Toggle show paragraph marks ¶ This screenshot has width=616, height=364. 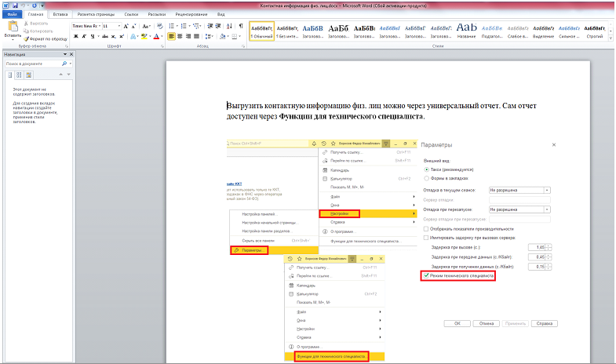(x=241, y=27)
